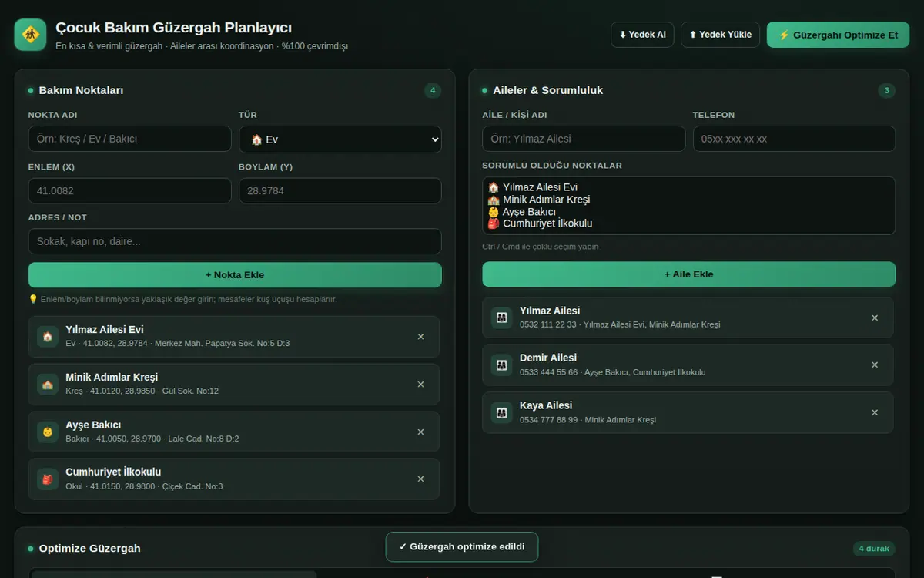Add family with Aile Ekle button
This screenshot has width=924, height=578.
click(x=689, y=274)
